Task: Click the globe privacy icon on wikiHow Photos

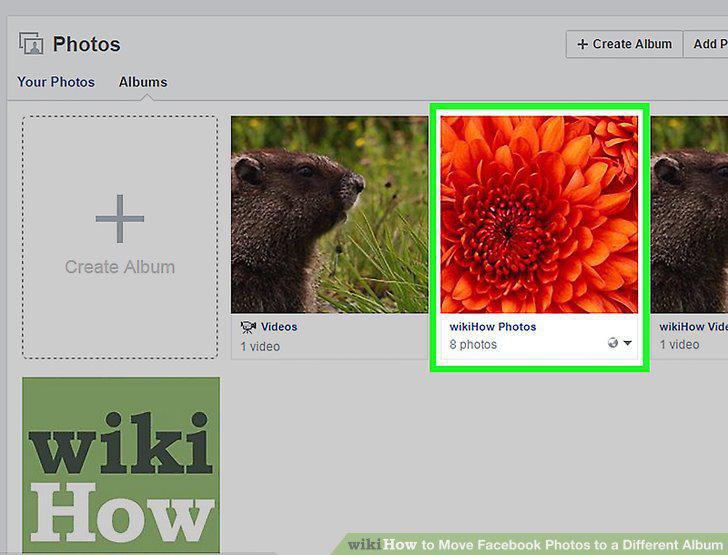Action: 613,343
